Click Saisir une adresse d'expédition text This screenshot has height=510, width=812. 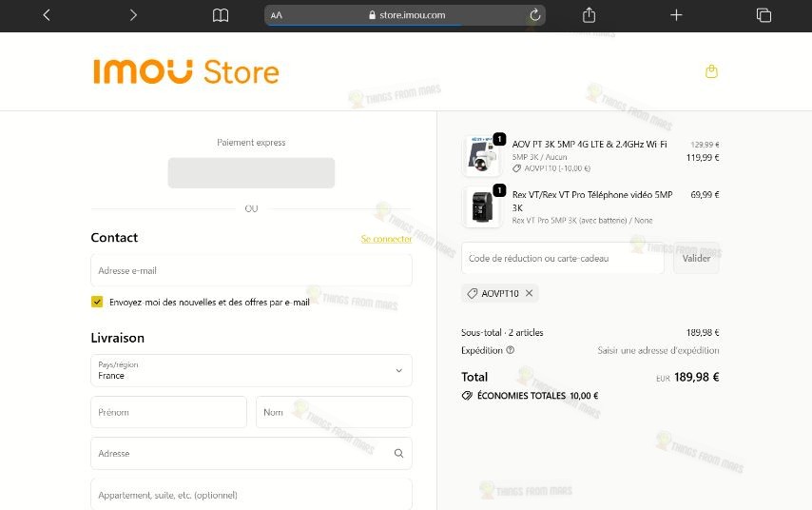(658, 350)
